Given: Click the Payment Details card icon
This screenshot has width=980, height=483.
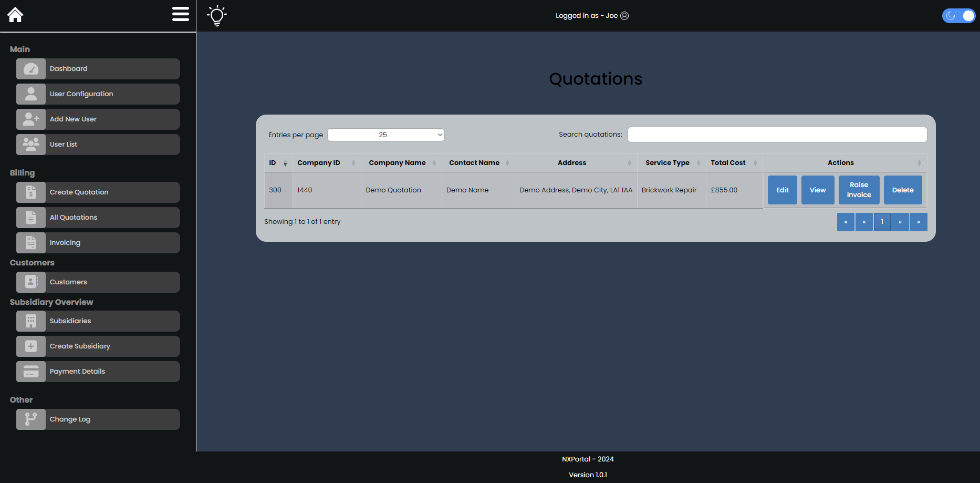Looking at the screenshot, I should point(30,371).
